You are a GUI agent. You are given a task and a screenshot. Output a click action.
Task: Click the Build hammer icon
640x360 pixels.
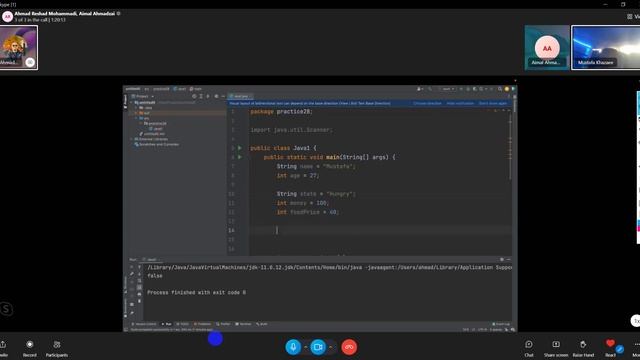click(x=430, y=89)
